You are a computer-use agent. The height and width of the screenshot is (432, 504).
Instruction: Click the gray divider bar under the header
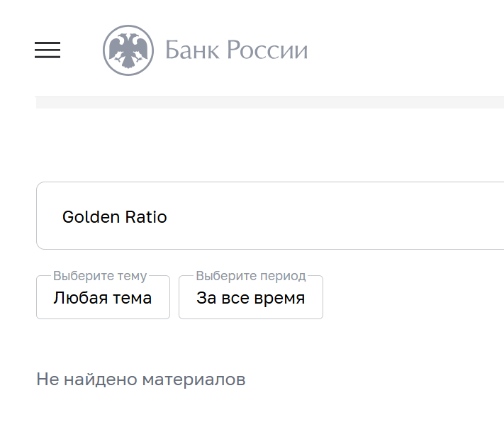pos(269,103)
